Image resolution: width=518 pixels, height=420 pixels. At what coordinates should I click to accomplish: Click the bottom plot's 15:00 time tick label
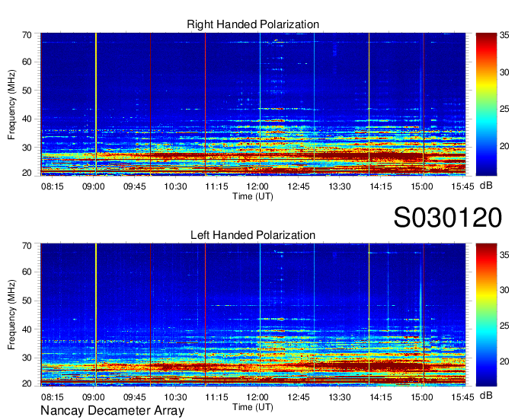[422, 397]
